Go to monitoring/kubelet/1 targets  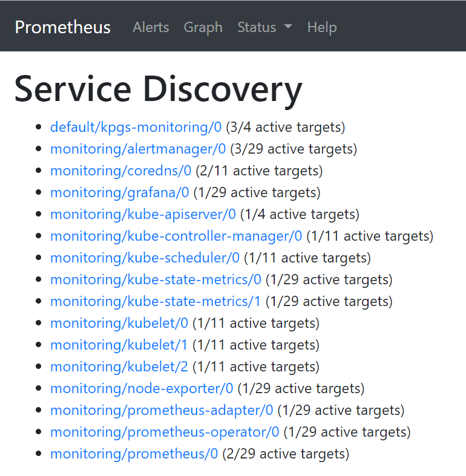coord(119,345)
